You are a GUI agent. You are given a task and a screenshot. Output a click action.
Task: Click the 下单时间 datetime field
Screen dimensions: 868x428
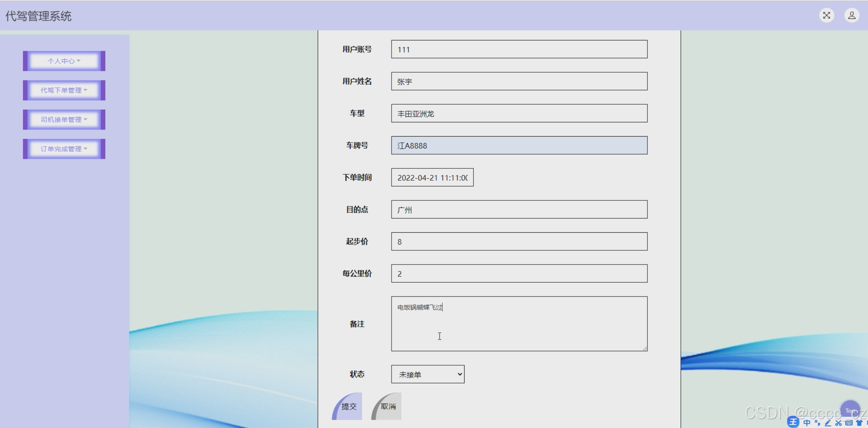[432, 178]
